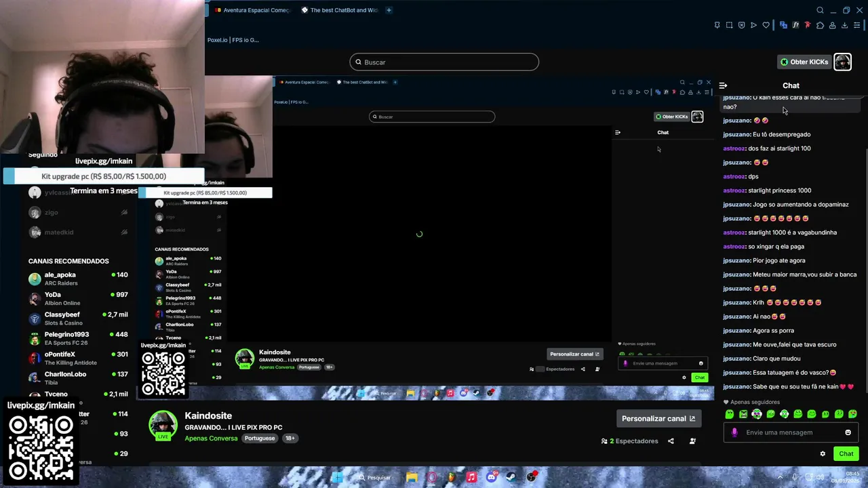
Task: View the 2 Espectadores list
Action: tap(629, 441)
